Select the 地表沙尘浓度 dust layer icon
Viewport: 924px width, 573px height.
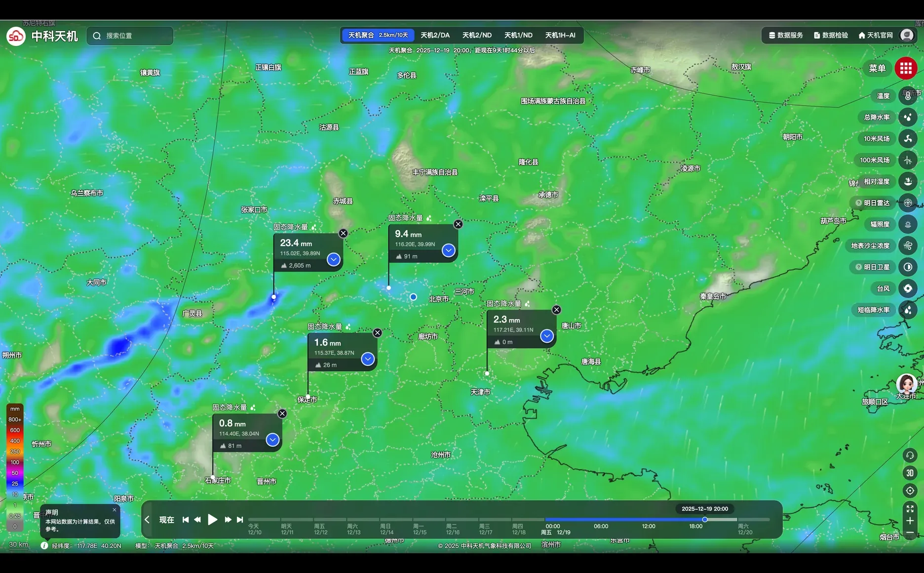click(x=908, y=246)
